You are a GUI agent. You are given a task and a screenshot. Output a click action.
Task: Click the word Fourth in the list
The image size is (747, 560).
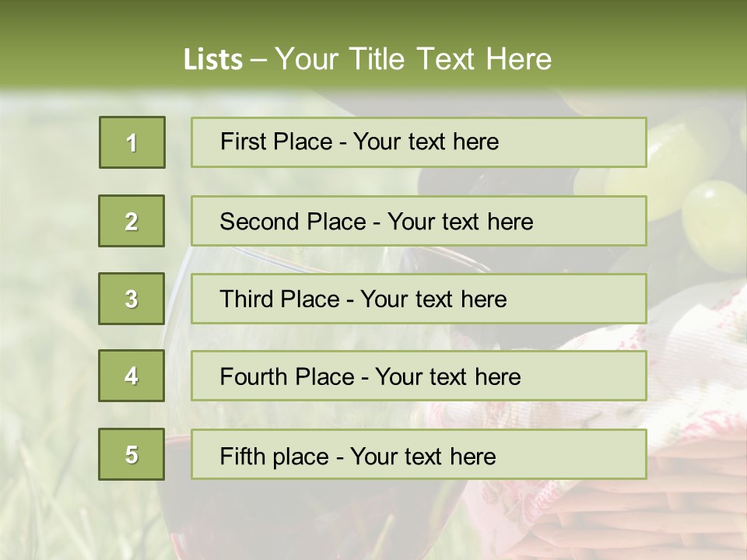pyautogui.click(x=254, y=377)
